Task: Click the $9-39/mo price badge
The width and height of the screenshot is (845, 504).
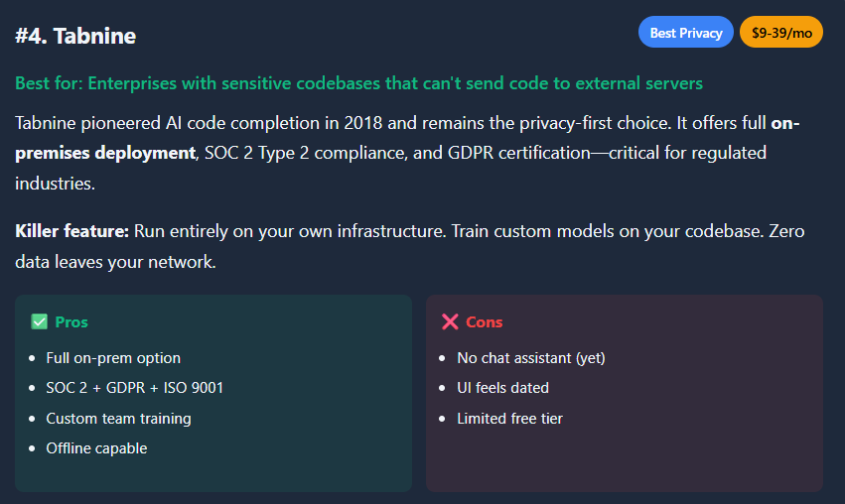Action: click(x=781, y=33)
